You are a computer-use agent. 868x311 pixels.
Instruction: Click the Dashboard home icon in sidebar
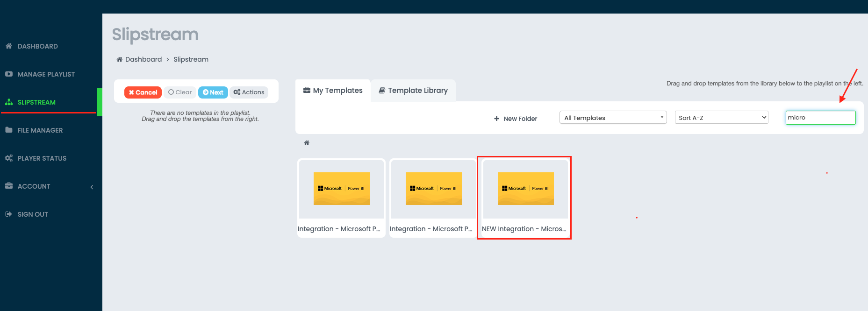9,46
